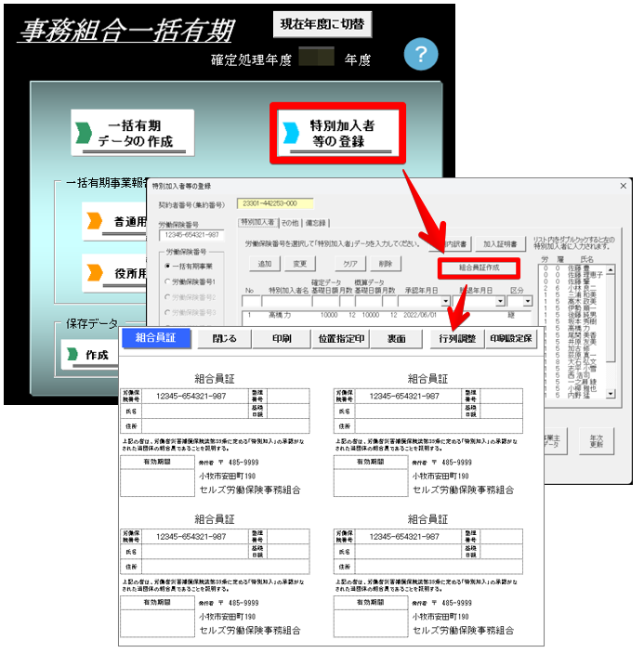644x653 pixels.
Task: Click the 追加 button
Action: (x=265, y=264)
